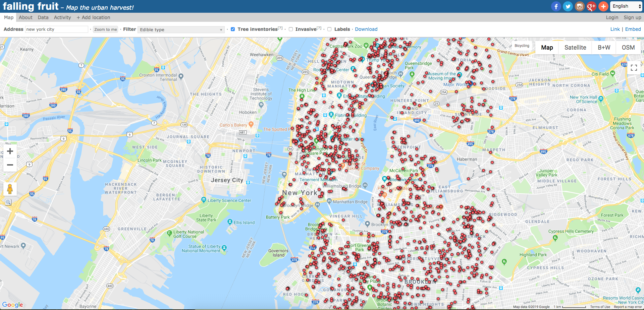This screenshot has width=644, height=310.
Task: Click the zoom-to-area magnifier icon
Action: click(8, 202)
